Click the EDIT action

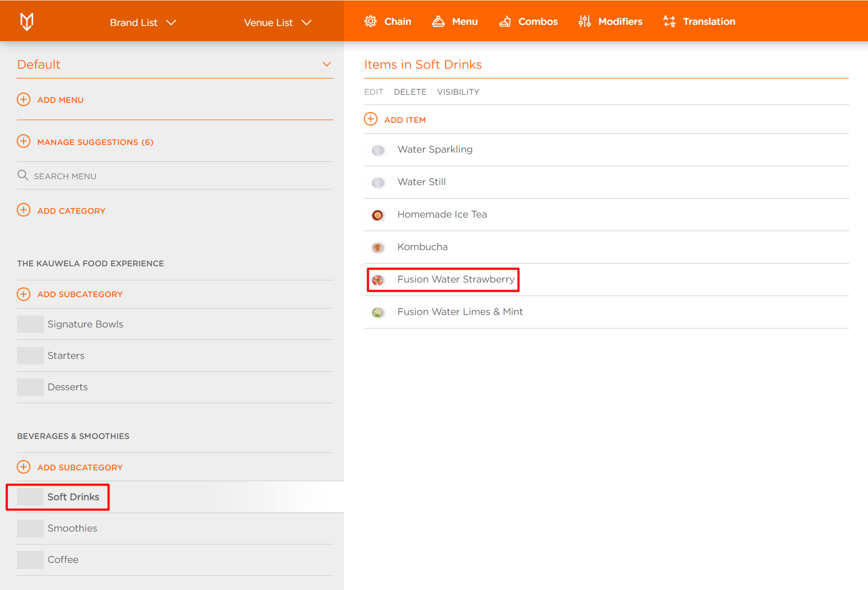[374, 92]
